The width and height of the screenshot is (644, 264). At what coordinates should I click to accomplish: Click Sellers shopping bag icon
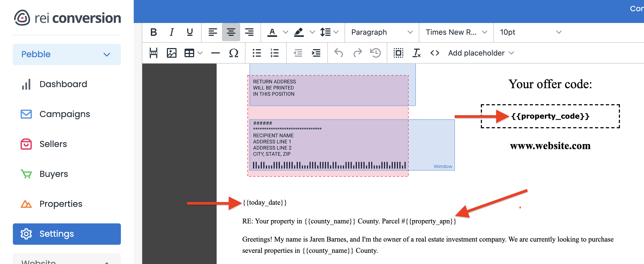26,144
